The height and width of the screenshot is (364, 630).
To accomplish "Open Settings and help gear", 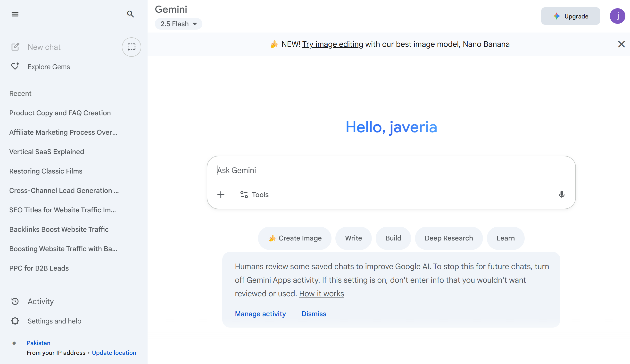I will click(15, 321).
